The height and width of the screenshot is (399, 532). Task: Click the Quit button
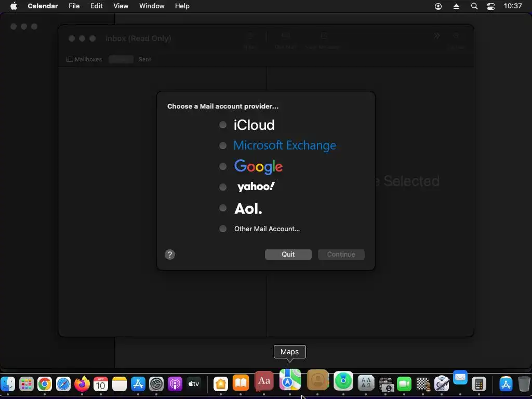(288, 255)
